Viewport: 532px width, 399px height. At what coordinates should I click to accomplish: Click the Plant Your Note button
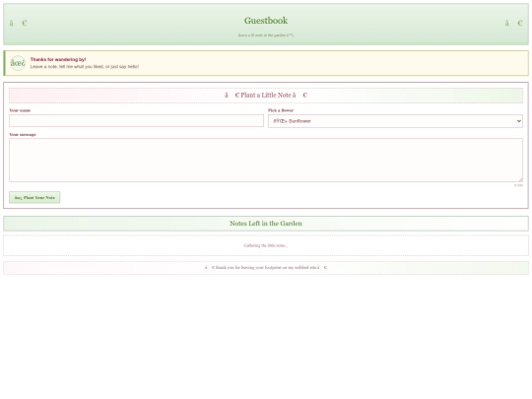34,197
